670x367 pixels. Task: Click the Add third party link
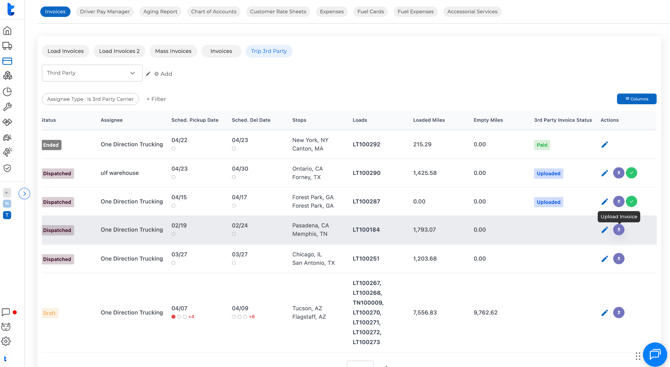tap(163, 74)
